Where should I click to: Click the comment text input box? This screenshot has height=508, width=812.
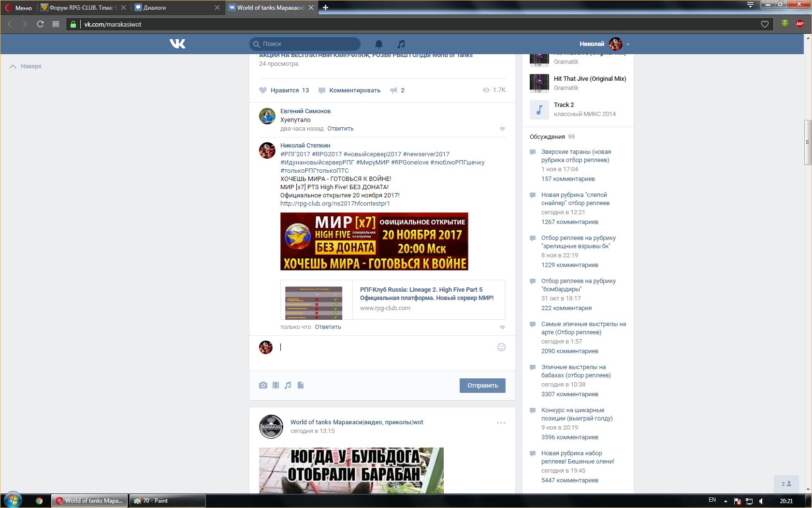click(x=387, y=347)
